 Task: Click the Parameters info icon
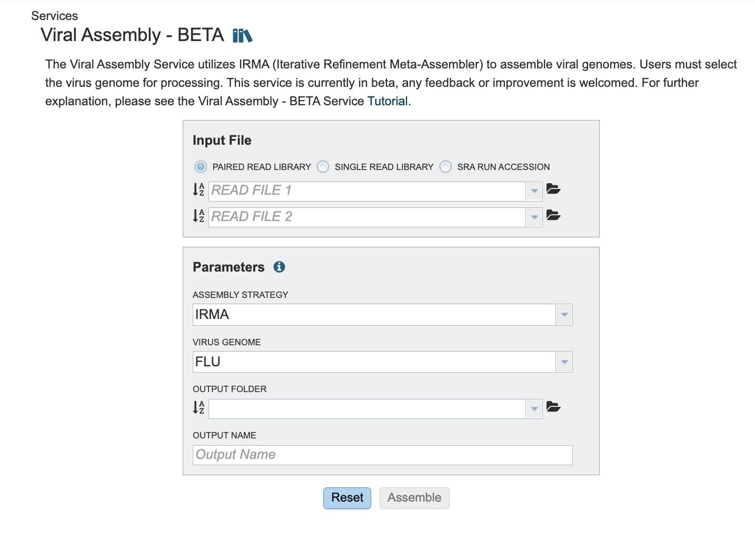click(x=279, y=267)
